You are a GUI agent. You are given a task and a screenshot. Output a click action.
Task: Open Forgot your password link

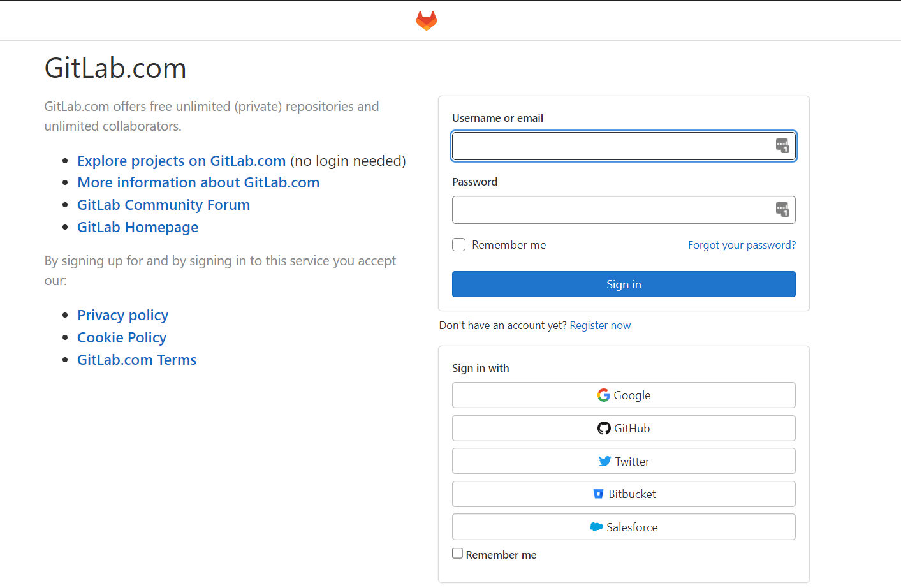(x=742, y=245)
